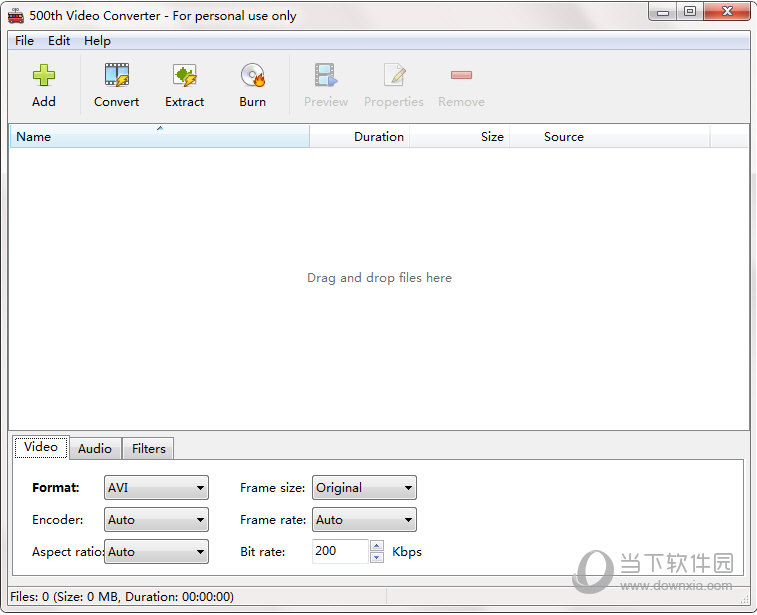Image resolution: width=757 pixels, height=615 pixels.
Task: Open the File menu
Action: (24, 41)
